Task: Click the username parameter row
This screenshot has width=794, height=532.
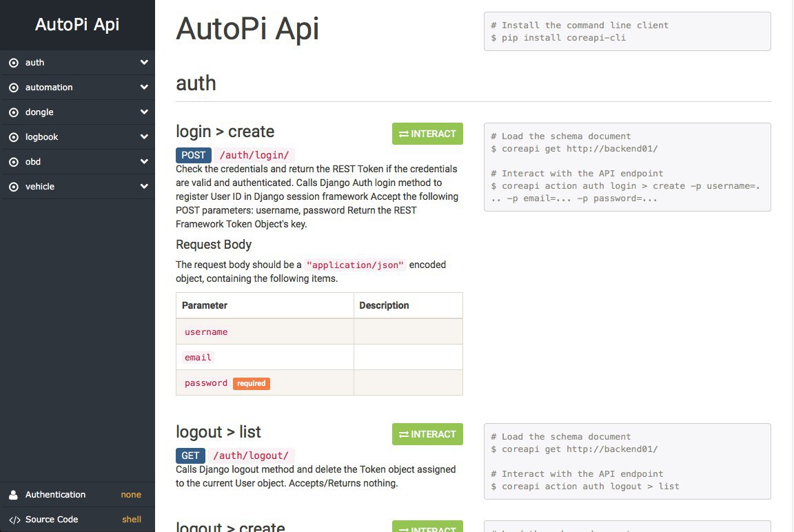Action: (319, 331)
